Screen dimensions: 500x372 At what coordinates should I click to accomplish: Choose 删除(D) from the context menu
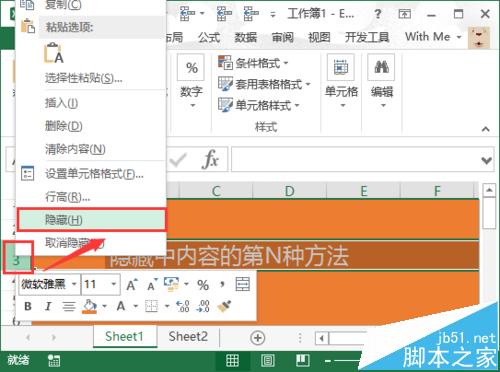coord(91,126)
